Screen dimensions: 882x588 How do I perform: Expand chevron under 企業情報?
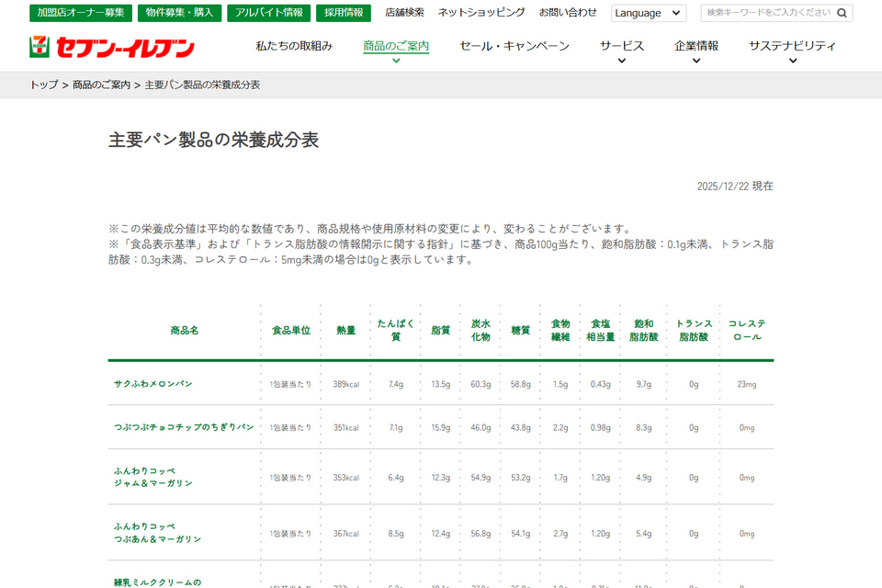(x=696, y=61)
